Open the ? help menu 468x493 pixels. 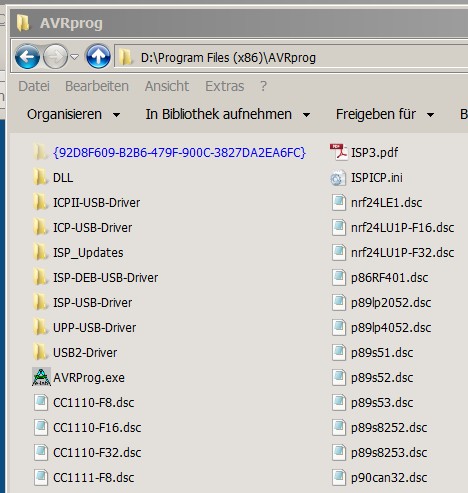(263, 86)
